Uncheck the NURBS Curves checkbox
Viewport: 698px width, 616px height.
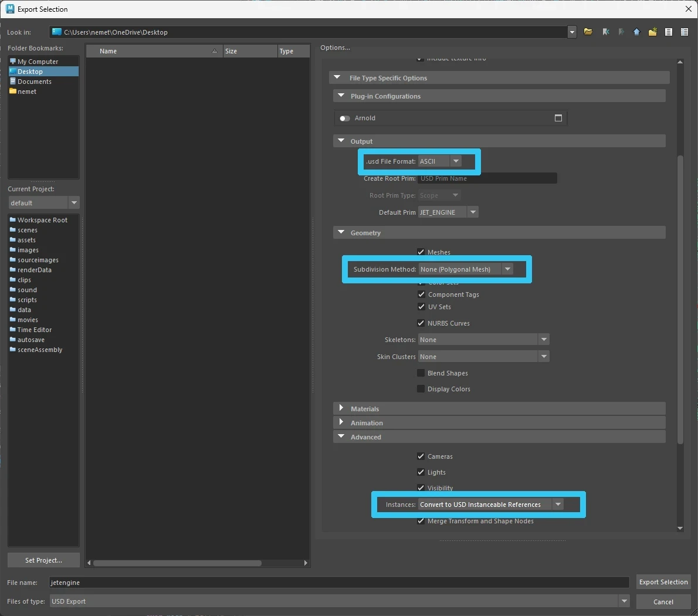click(x=421, y=323)
